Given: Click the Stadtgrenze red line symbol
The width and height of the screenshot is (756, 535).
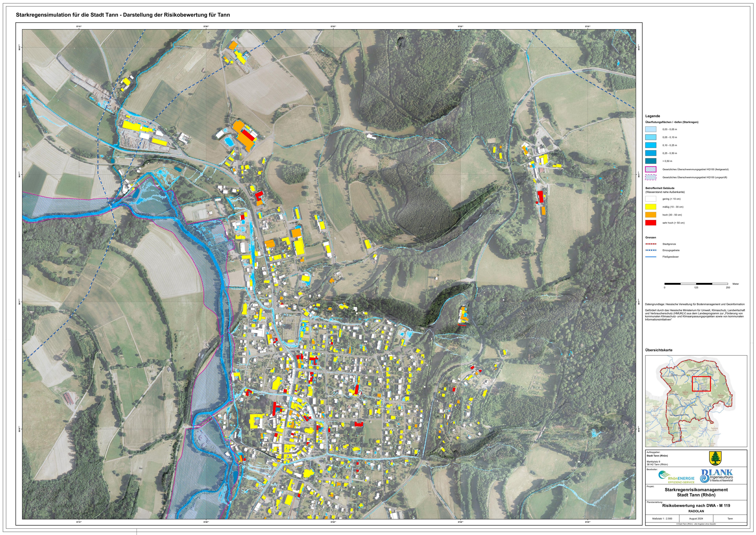Looking at the screenshot, I should coord(651,244).
